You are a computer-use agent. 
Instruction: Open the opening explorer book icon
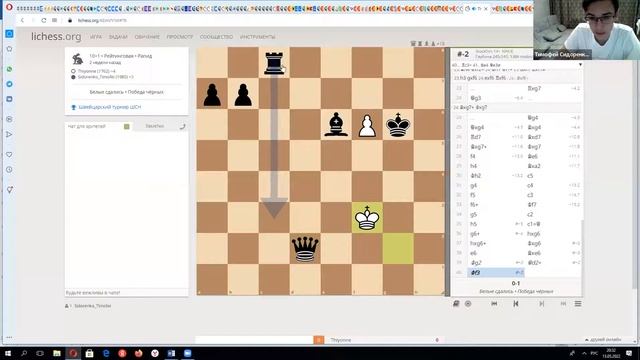click(x=456, y=304)
